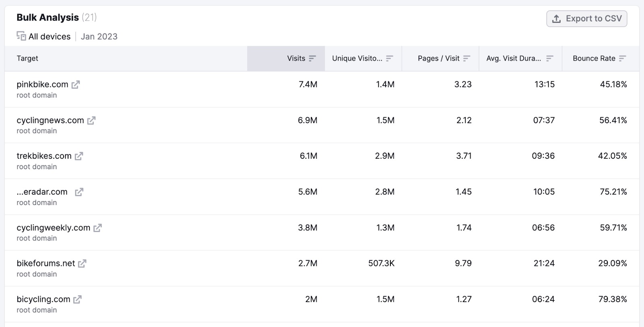The width and height of the screenshot is (644, 327).
Task: Click sort icon in Visits column
Action: click(312, 58)
